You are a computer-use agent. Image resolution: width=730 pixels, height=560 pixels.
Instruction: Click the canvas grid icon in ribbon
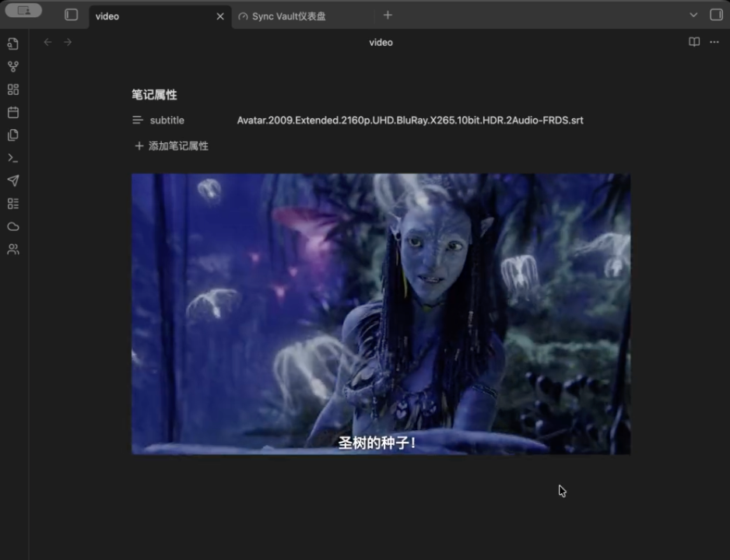[x=12, y=89]
